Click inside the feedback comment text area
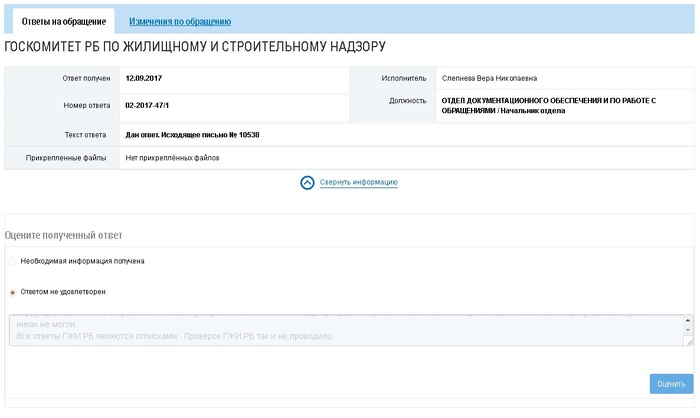Viewport: 700px width, 418px height. point(340,330)
